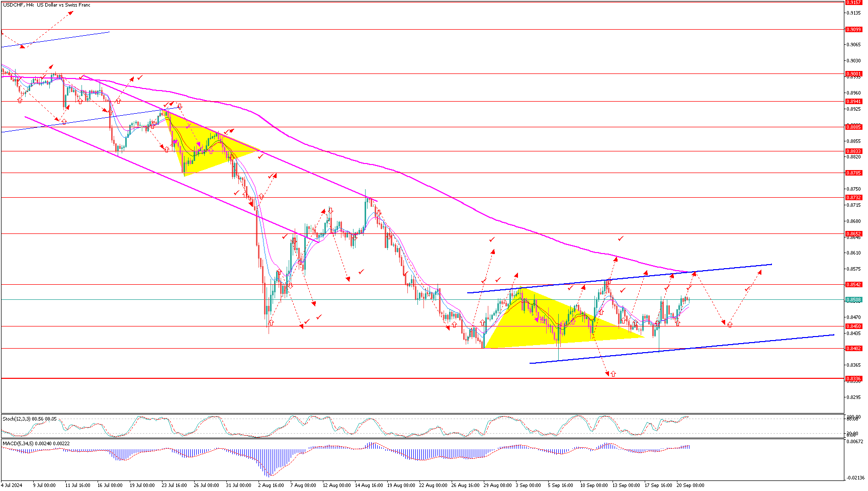Image resolution: width=868 pixels, height=491 pixels.
Task: Click the 0.8960 price axis value
Action: [x=853, y=93]
